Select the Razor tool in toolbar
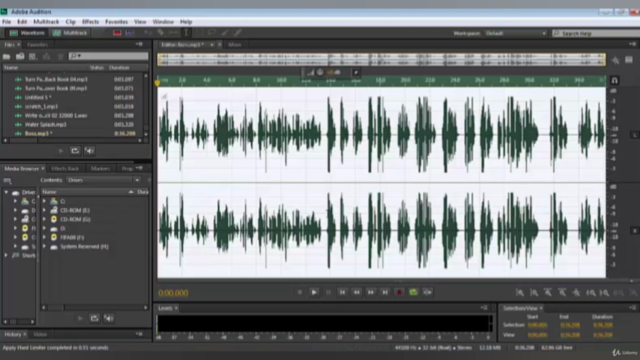 point(161,33)
